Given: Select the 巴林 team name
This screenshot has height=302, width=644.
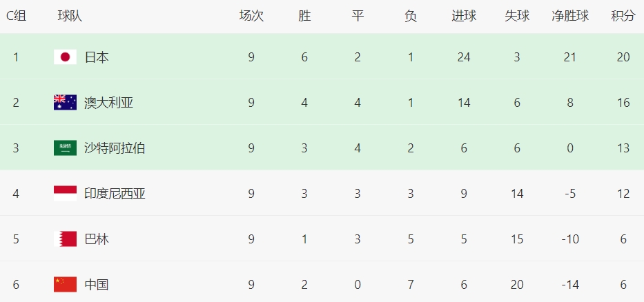Looking at the screenshot, I should [x=97, y=239].
